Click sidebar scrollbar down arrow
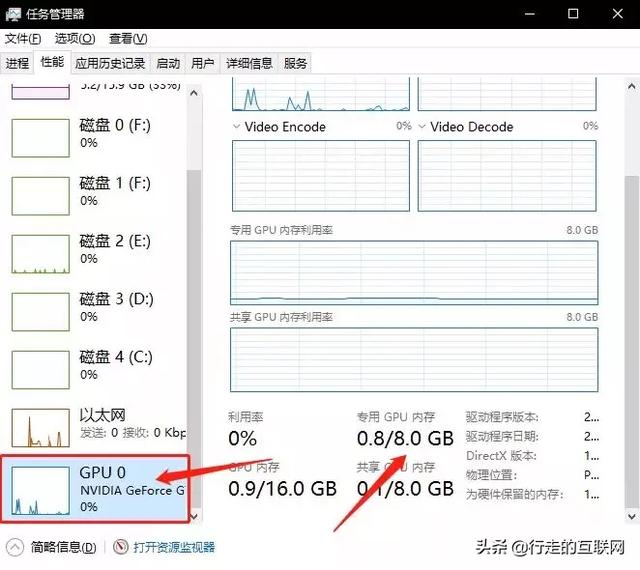This screenshot has width=640, height=570. tap(194, 516)
